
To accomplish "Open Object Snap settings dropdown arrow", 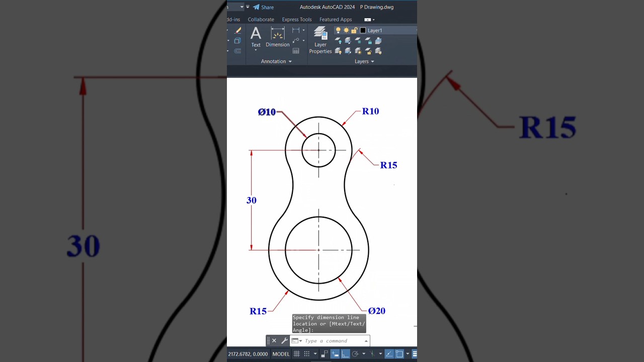I will pos(408,354).
